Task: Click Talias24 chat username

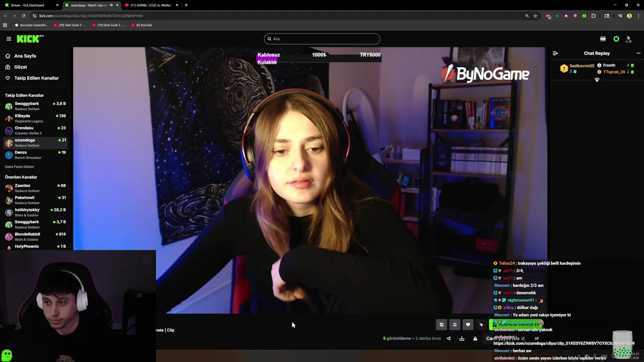Action: 507,263
